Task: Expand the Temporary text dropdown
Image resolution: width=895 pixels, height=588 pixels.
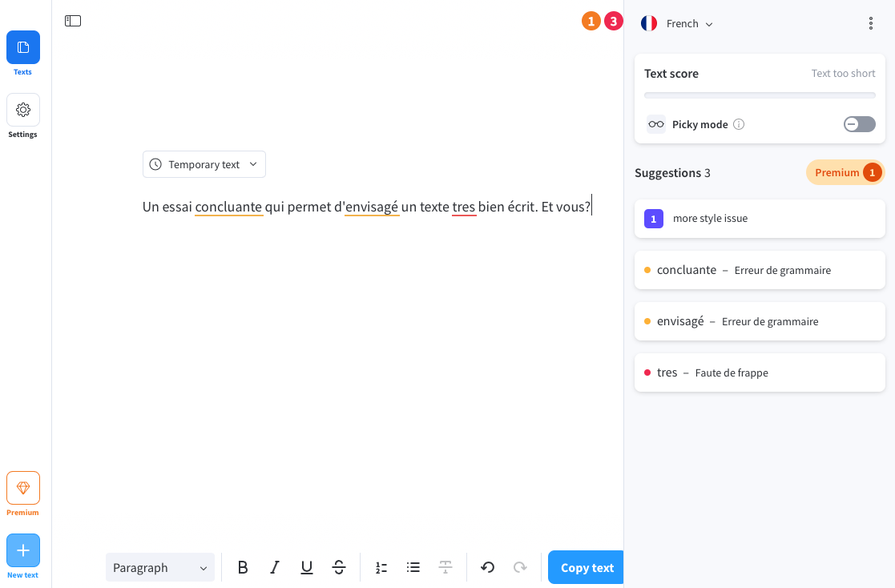Action: [204, 164]
